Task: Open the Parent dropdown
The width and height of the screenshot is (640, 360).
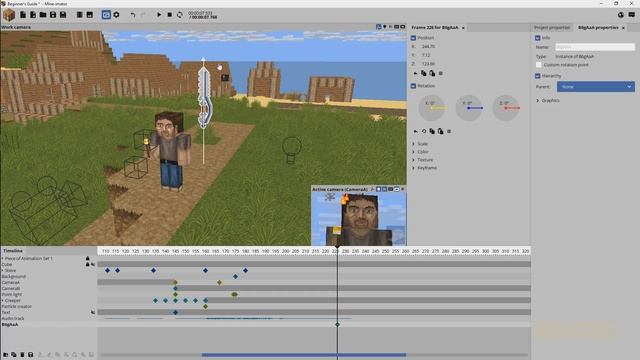Action: click(x=596, y=87)
